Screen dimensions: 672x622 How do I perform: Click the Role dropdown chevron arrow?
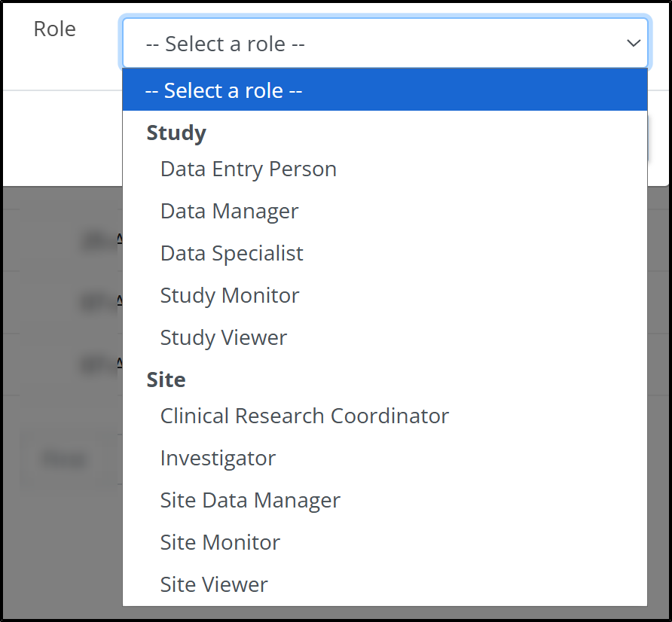coord(633,44)
